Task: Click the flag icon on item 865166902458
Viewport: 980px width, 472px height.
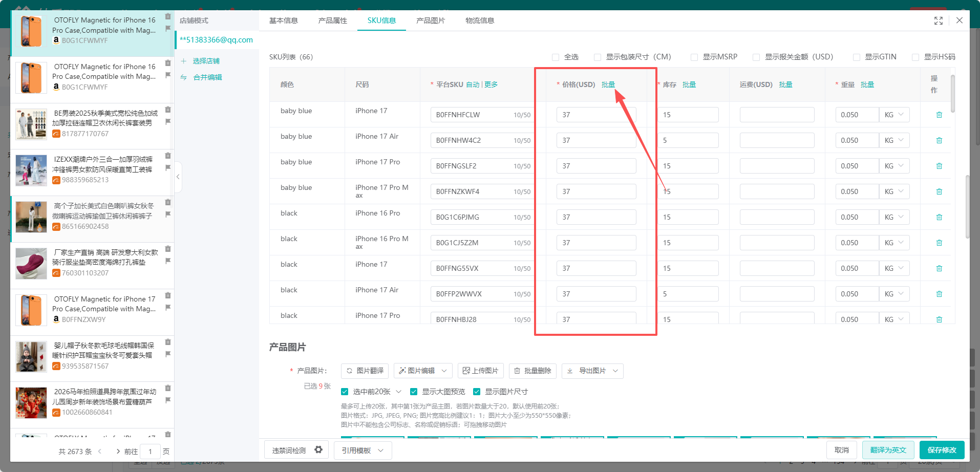Action: click(168, 214)
